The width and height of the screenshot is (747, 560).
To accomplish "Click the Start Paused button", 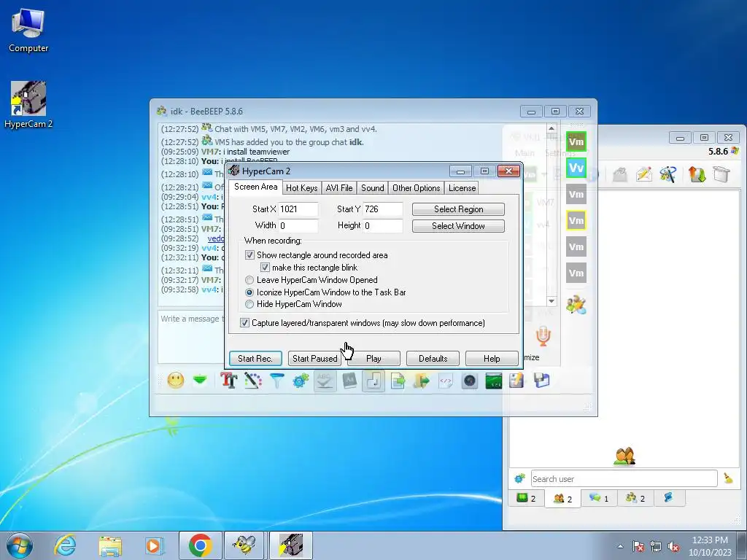I will point(314,358).
